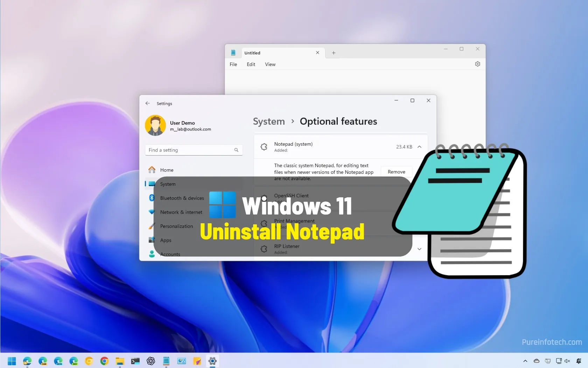Switch to Notepad from the taskbar
The height and width of the screenshot is (368, 588).
pyautogui.click(x=166, y=361)
